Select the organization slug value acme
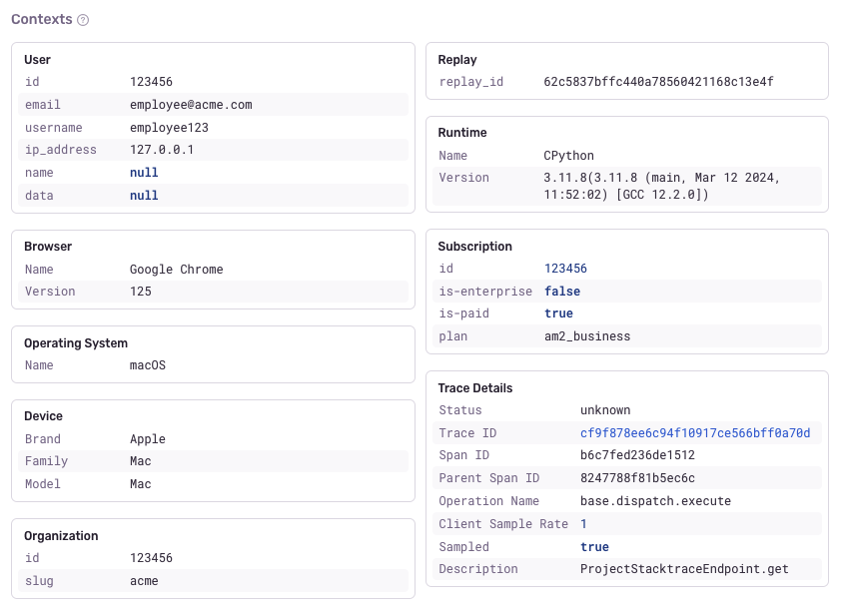This screenshot has width=843, height=616. (x=144, y=581)
